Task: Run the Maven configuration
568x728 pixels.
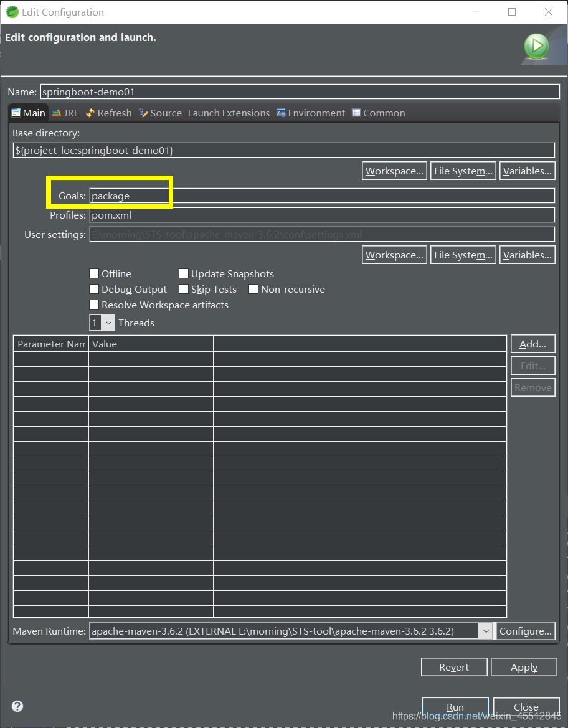Action: click(x=455, y=707)
